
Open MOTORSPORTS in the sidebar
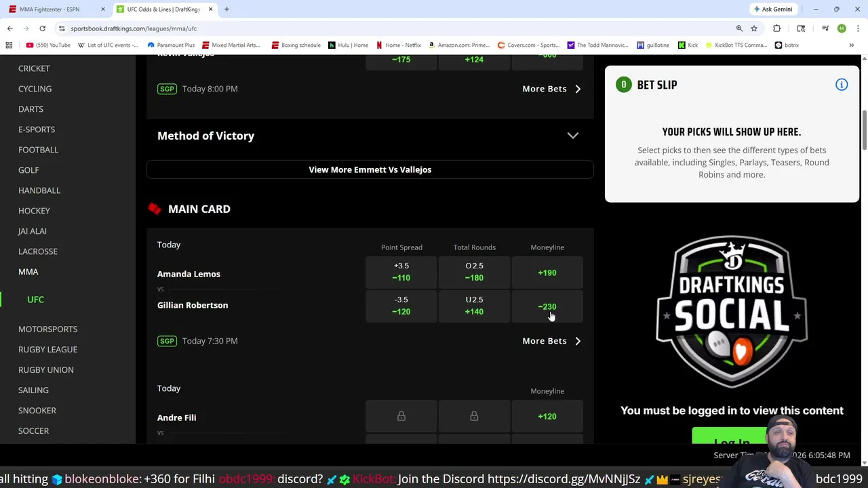tap(47, 329)
